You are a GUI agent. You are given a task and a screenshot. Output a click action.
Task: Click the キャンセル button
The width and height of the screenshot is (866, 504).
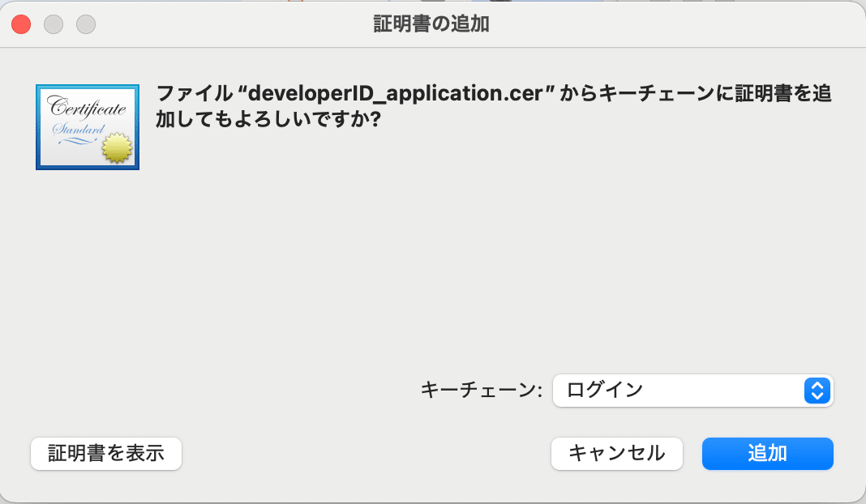coord(616,453)
